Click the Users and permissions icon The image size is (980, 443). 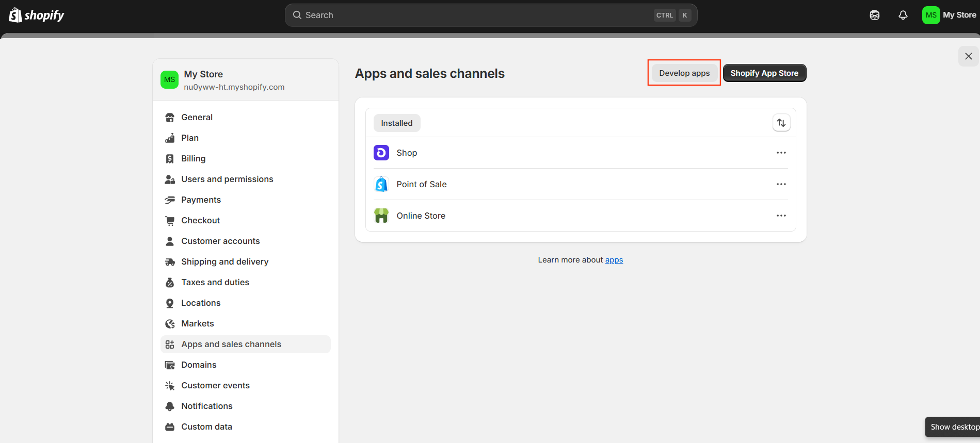[170, 179]
